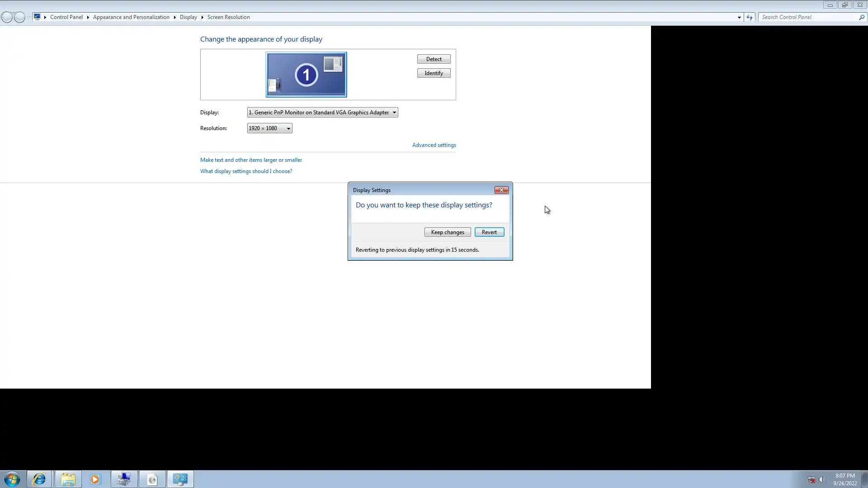This screenshot has width=868, height=488.
Task: Open the Advanced settings link
Action: tap(434, 145)
